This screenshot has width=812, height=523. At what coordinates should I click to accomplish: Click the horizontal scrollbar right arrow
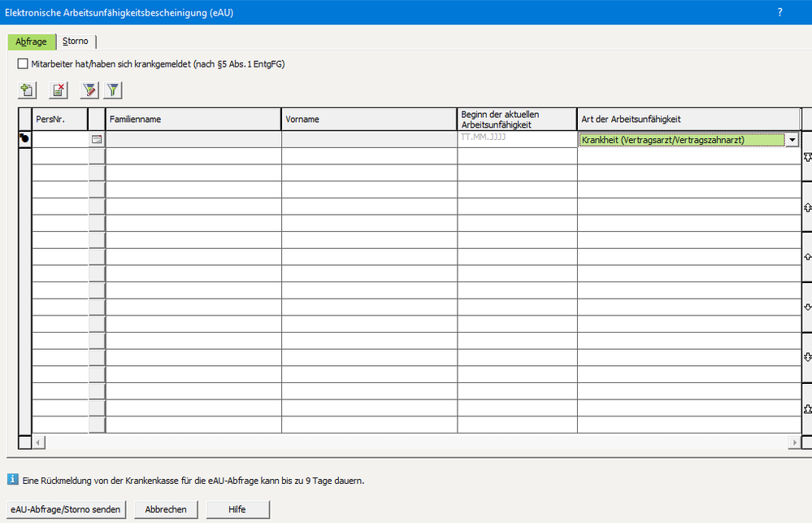click(794, 442)
